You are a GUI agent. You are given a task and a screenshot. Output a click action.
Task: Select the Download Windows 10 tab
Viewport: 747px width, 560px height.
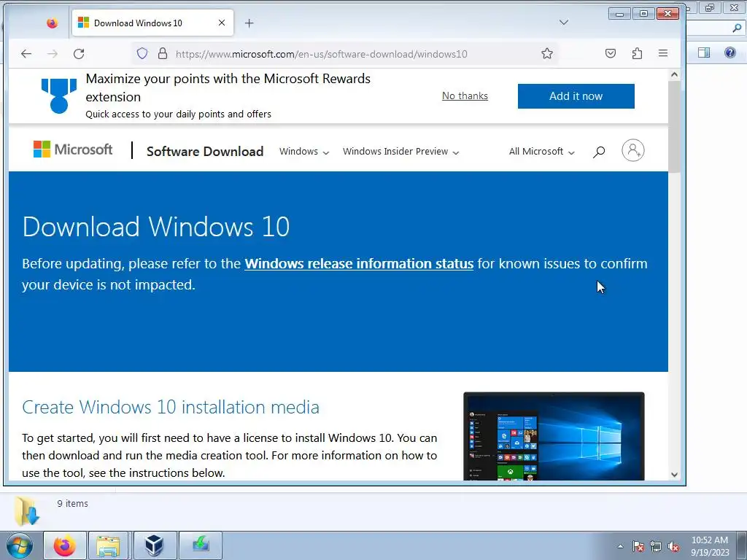(152, 23)
